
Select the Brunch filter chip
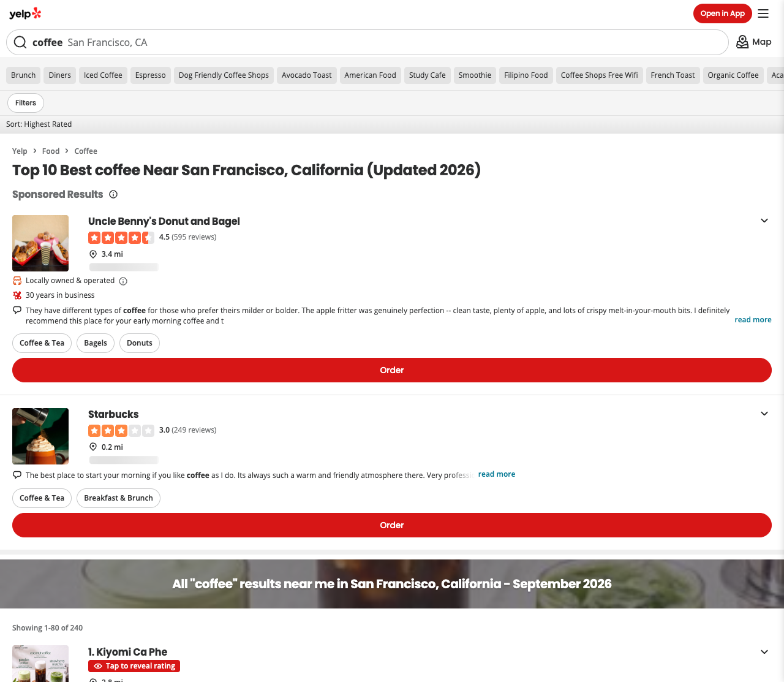(x=23, y=75)
